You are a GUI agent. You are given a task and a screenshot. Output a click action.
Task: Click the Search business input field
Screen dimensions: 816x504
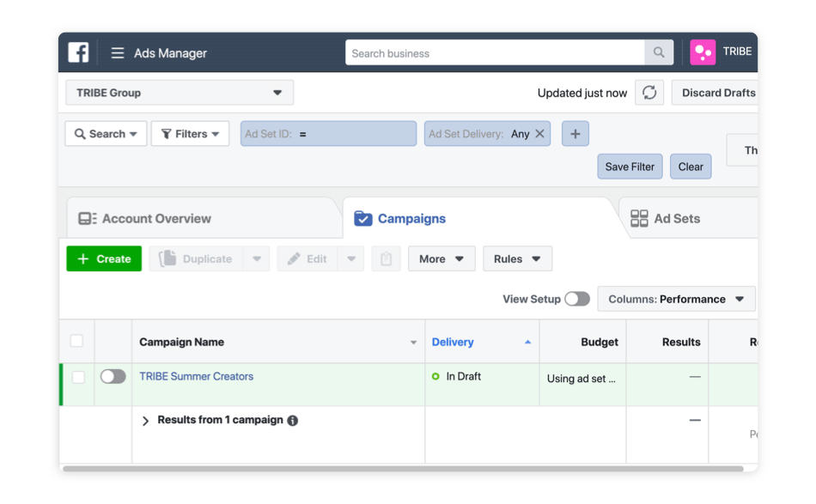click(x=495, y=53)
